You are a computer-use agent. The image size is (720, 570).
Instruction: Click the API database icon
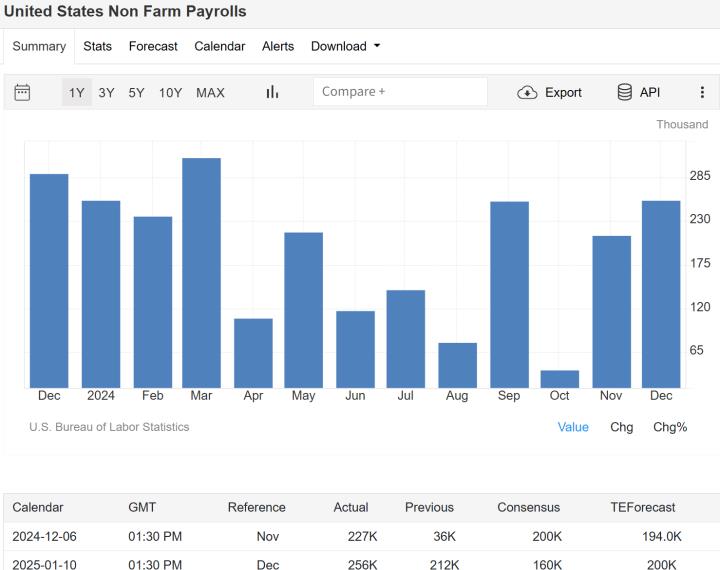click(624, 92)
